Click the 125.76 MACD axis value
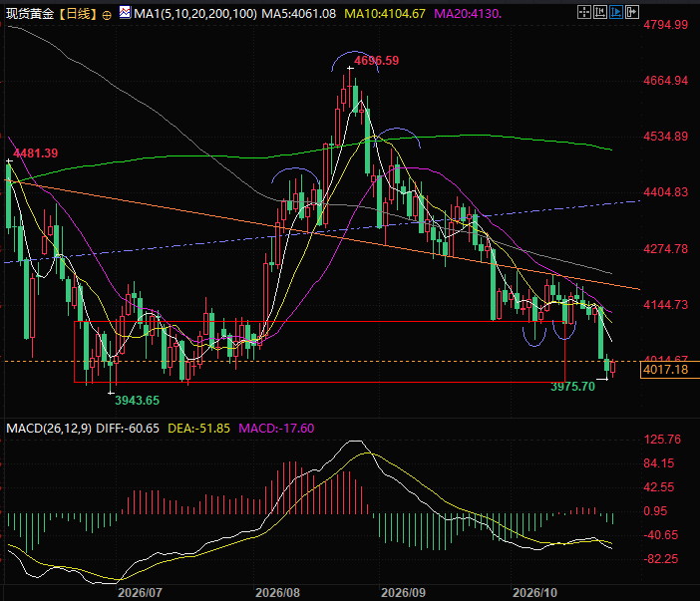Image resolution: width=700 pixels, height=601 pixels. tap(662, 440)
